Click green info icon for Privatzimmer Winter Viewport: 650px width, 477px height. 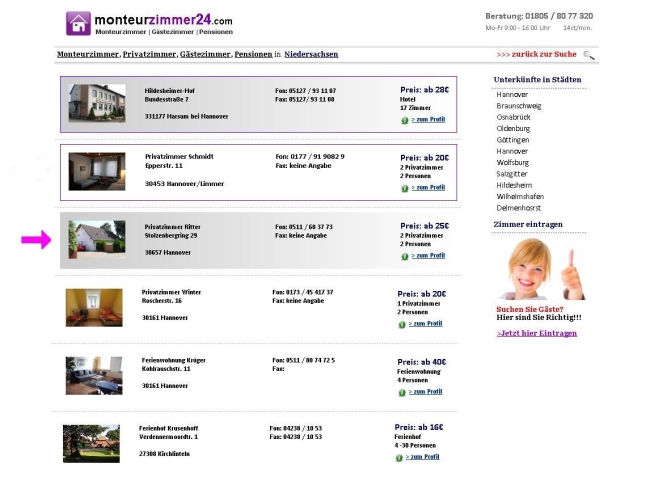402,324
